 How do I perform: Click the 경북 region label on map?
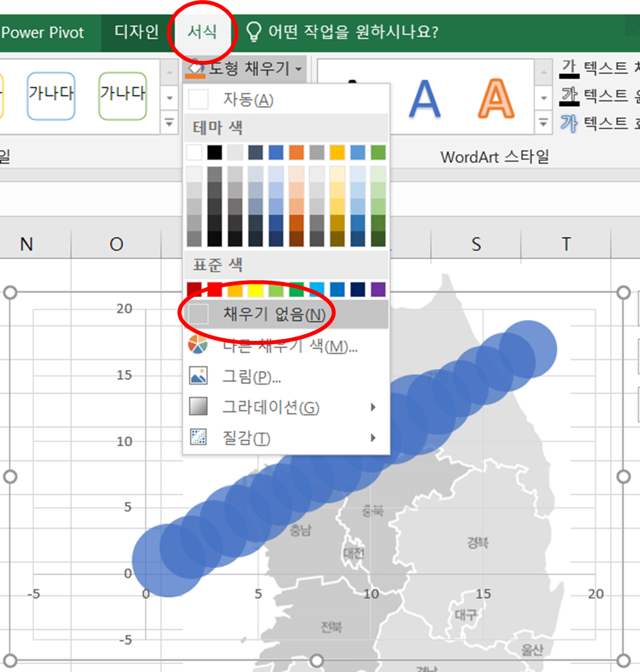pos(478,542)
